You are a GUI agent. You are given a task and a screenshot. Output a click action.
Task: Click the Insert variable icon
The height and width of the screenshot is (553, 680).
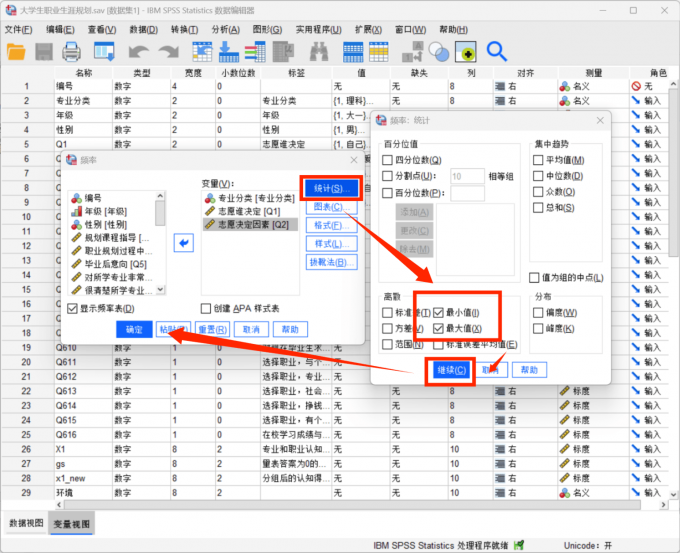click(379, 52)
